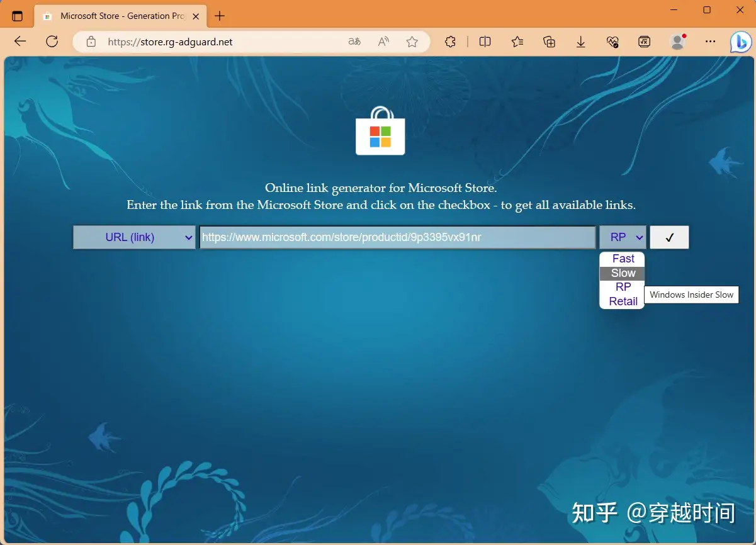Choose RP option in the list

623,287
